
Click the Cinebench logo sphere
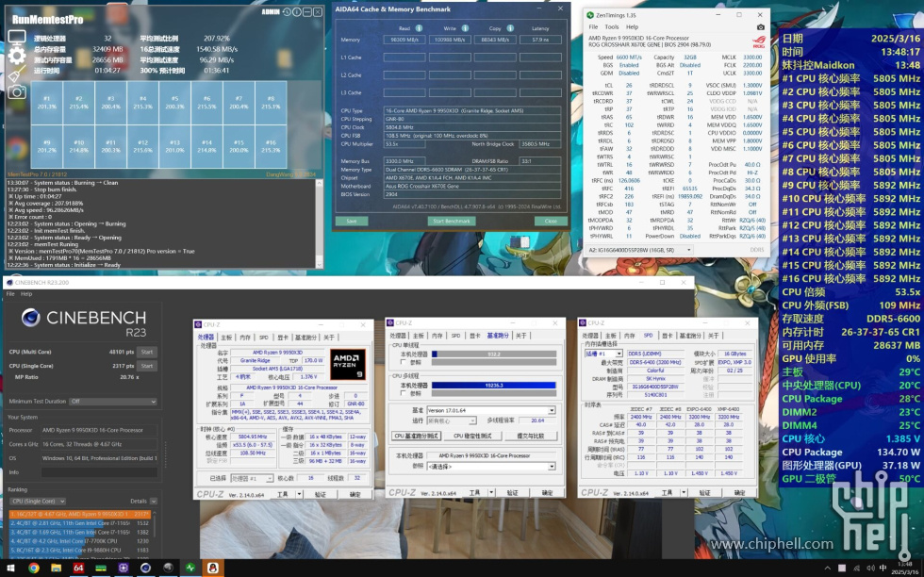point(30,318)
